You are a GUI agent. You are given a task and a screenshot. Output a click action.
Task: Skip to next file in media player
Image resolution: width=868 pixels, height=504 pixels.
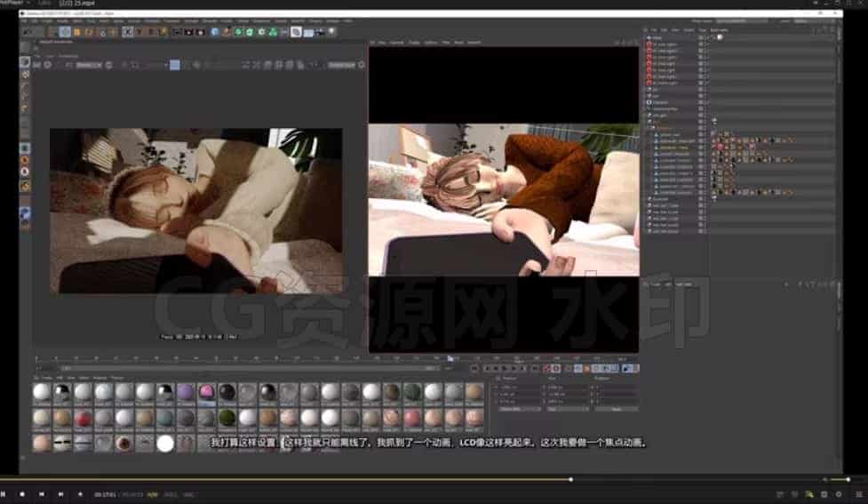click(x=60, y=493)
